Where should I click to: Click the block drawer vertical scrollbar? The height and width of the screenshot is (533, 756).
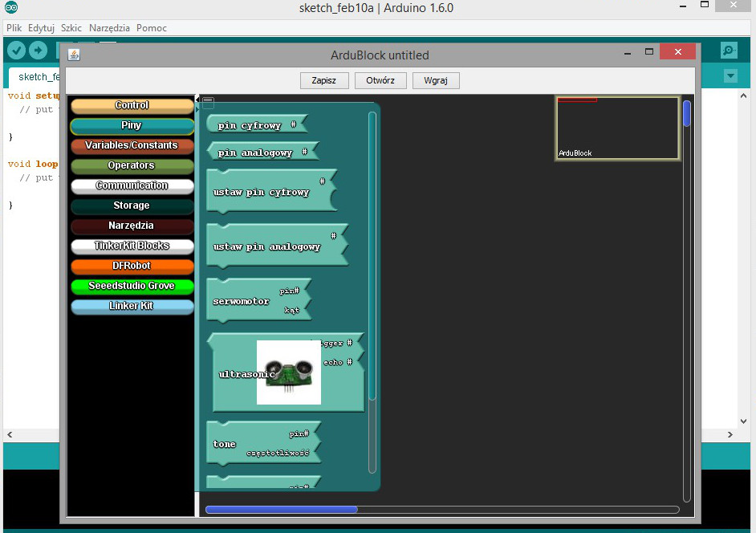click(372, 292)
